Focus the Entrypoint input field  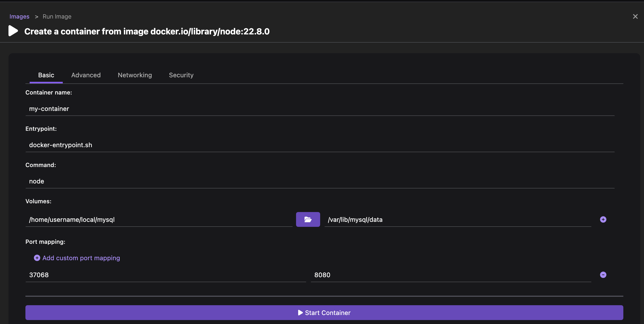[x=320, y=145]
